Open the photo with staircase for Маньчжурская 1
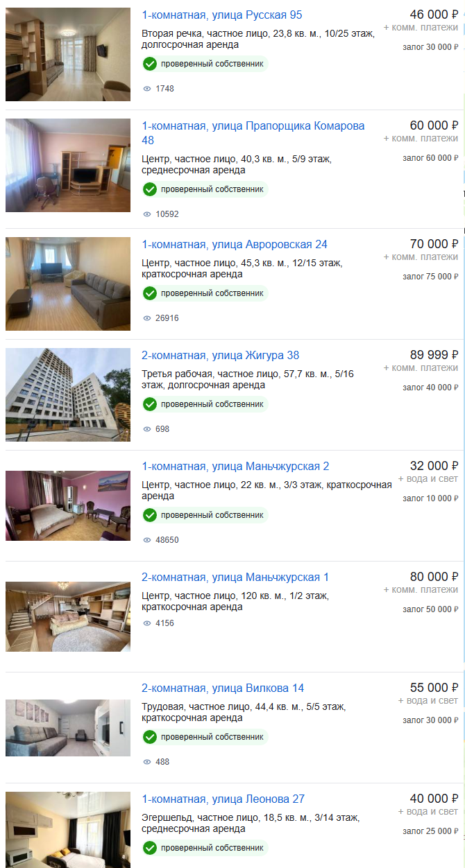Image resolution: width=465 pixels, height=868 pixels. point(68,616)
